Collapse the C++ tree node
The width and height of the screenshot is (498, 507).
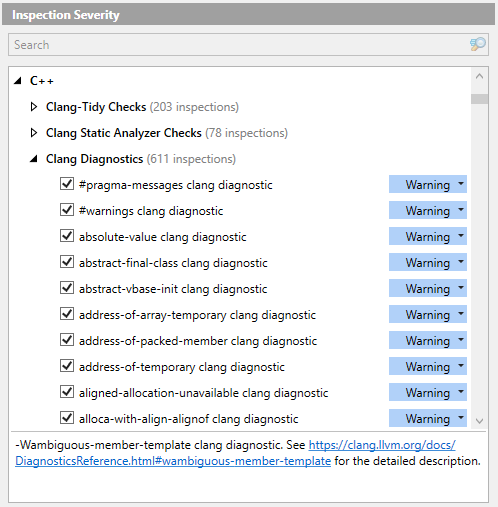tap(18, 81)
